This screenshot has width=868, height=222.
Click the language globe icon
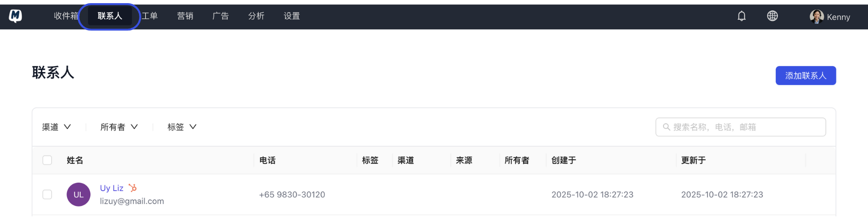pos(772,16)
